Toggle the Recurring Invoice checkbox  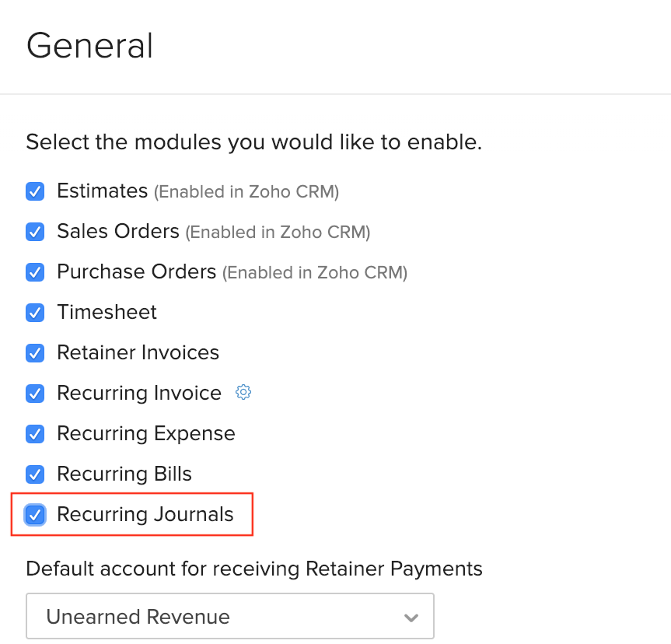(x=34, y=394)
